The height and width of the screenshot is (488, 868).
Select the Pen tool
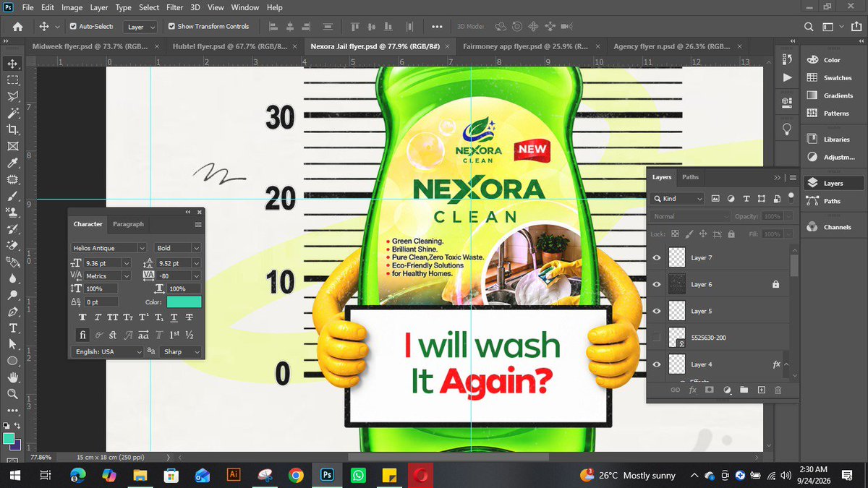click(x=12, y=312)
